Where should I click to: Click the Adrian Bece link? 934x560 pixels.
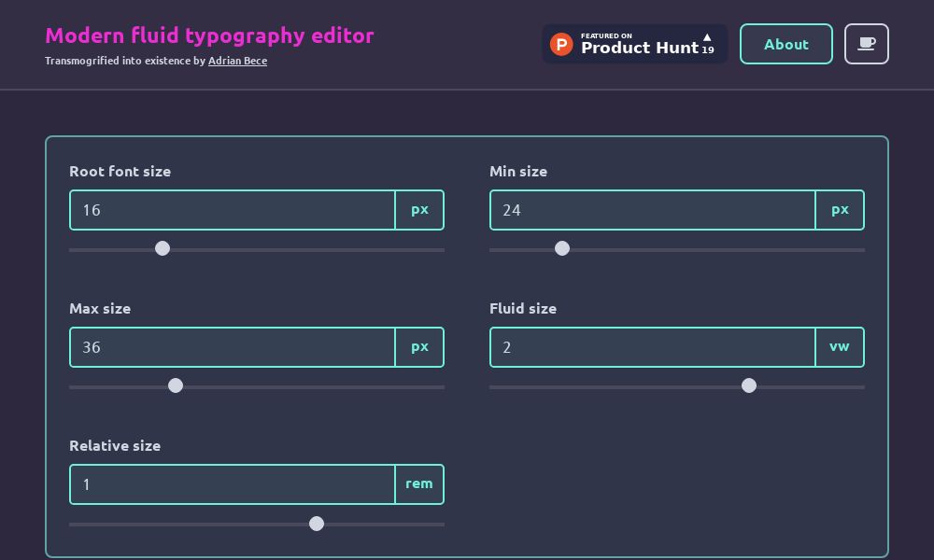pyautogui.click(x=237, y=60)
